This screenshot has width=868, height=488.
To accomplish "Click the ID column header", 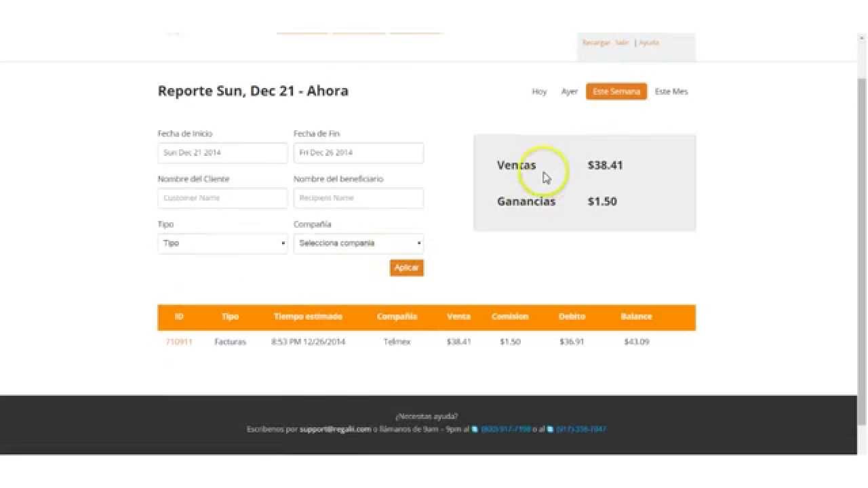I will point(179,317).
